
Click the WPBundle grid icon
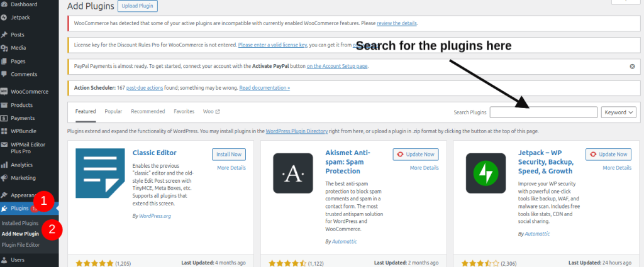(4, 131)
